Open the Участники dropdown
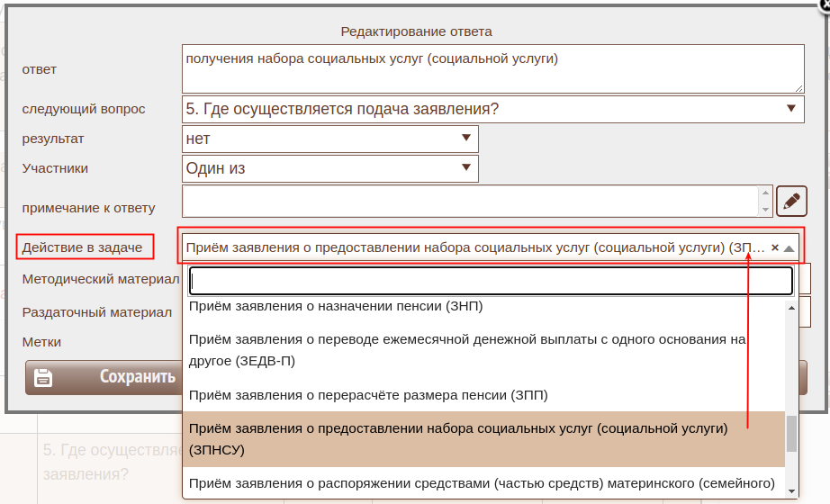Viewport: 830px width, 504px height. 465,168
